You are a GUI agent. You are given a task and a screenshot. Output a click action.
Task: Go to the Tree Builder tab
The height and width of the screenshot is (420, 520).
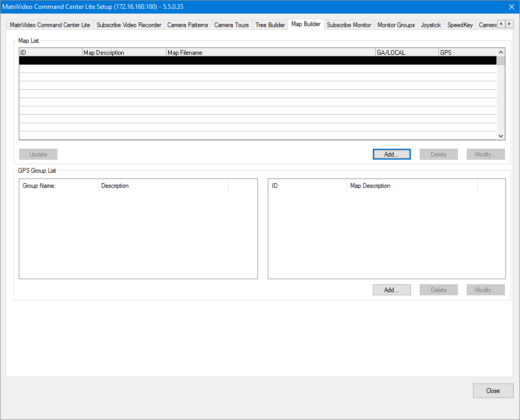click(270, 25)
